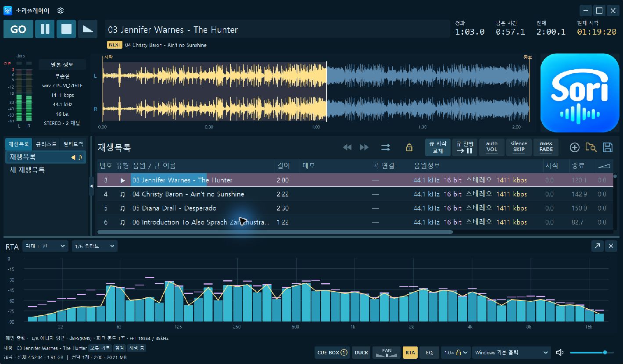
Task: Switch to the 재생목록 tab
Action: point(18,144)
